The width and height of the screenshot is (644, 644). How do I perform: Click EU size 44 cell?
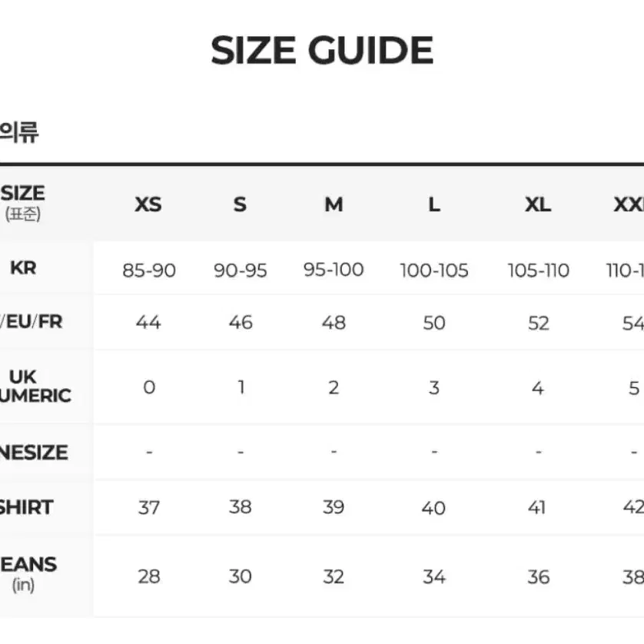click(x=148, y=323)
